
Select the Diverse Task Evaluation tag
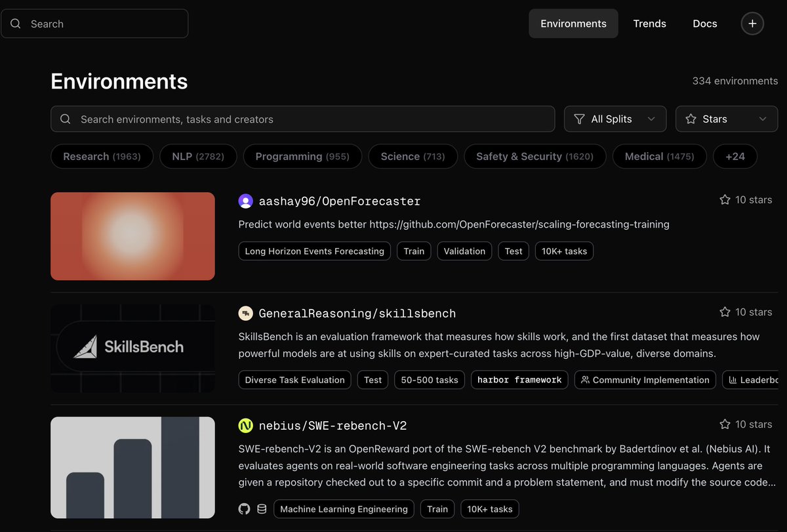(294, 380)
